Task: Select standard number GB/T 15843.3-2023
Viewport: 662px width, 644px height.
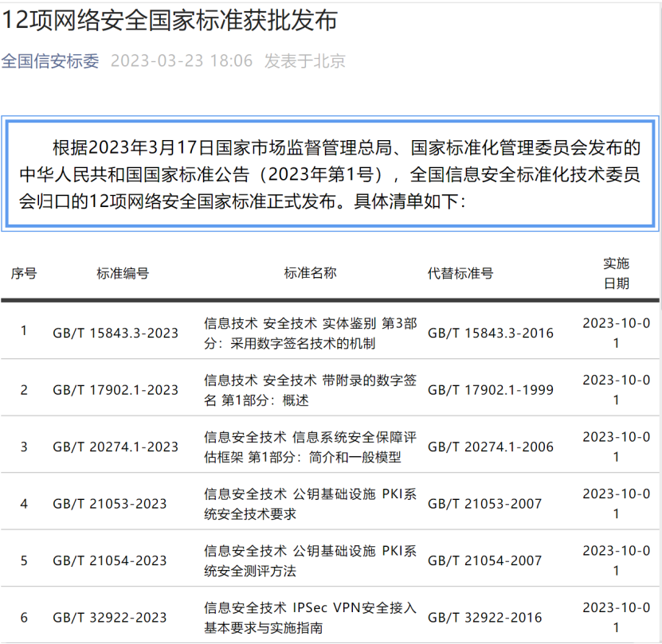Action: pyautogui.click(x=116, y=333)
